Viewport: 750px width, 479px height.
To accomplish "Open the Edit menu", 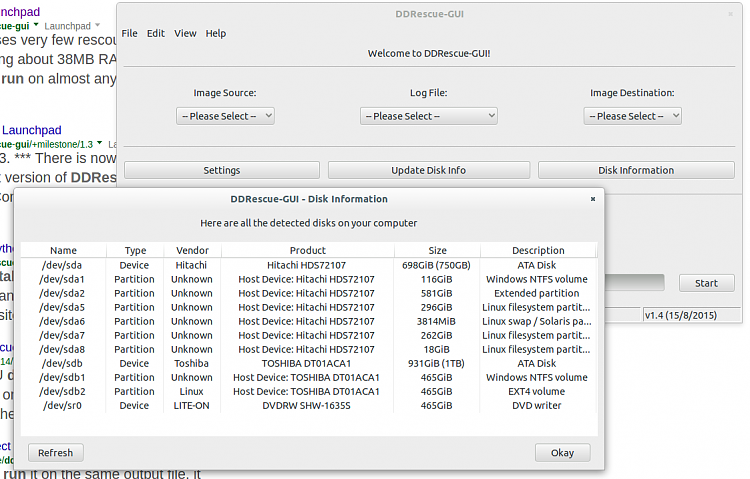I will (155, 33).
